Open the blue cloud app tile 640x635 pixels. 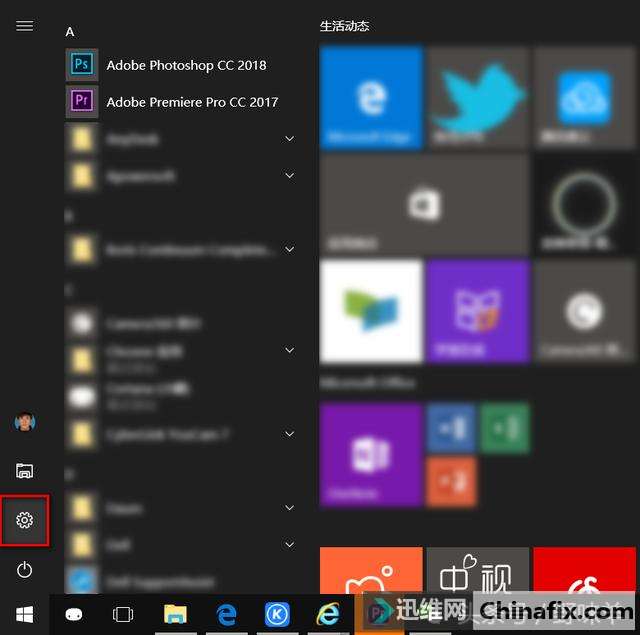tap(584, 97)
